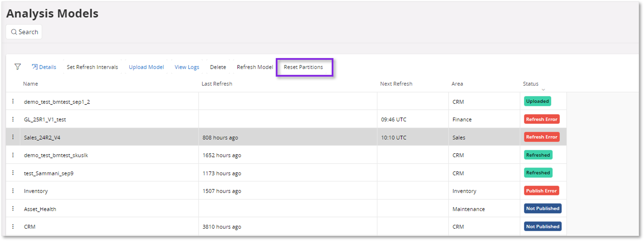
Task: Select model name test_Sammani_sep9
Action: click(x=48, y=173)
